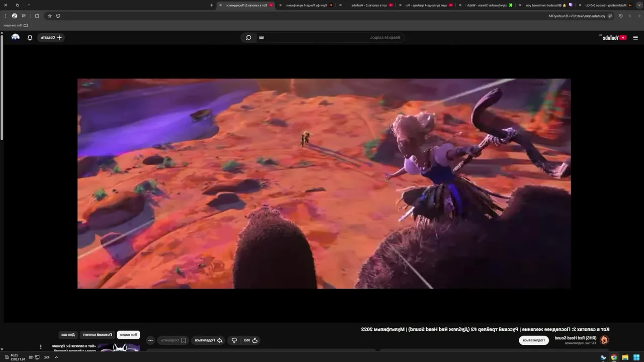Click the Сохранить save button
The height and width of the screenshot is (362, 644).
coord(173,340)
